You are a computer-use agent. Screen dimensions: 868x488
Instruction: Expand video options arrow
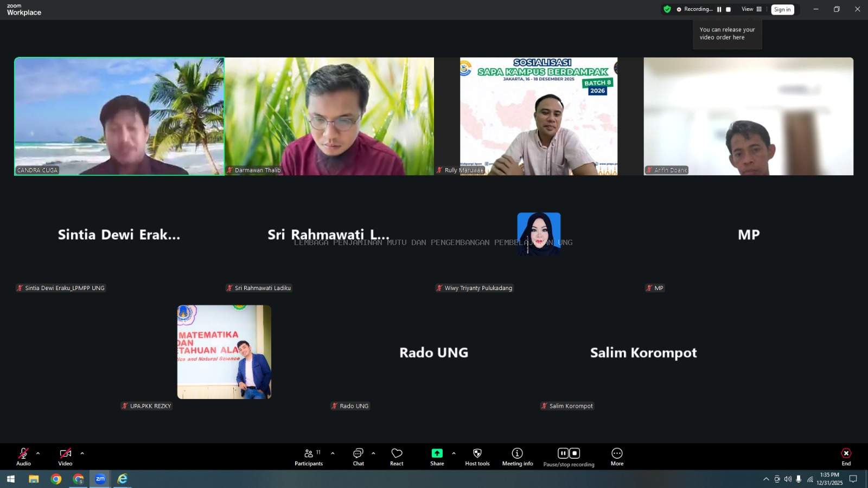[x=82, y=453]
